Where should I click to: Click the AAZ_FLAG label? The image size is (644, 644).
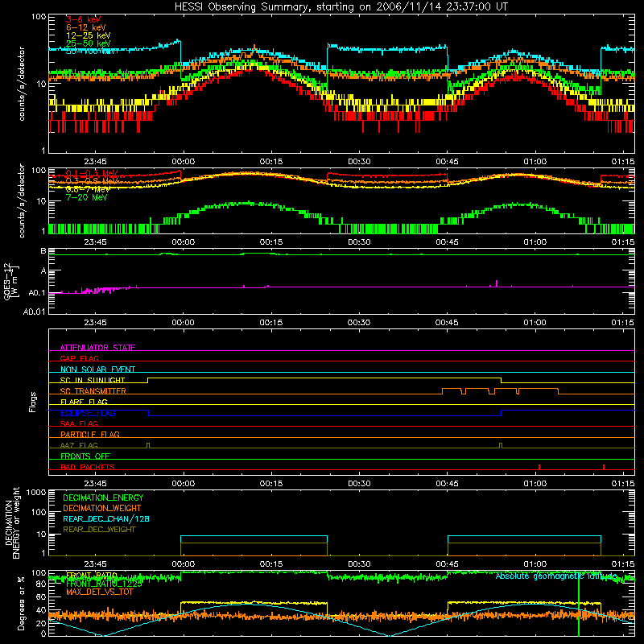click(79, 445)
